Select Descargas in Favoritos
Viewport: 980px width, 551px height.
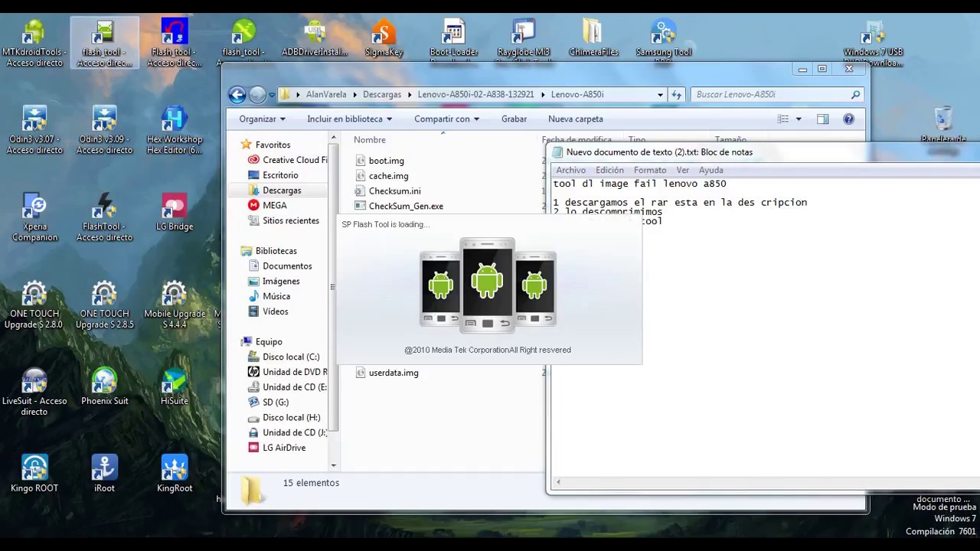pyautogui.click(x=282, y=190)
